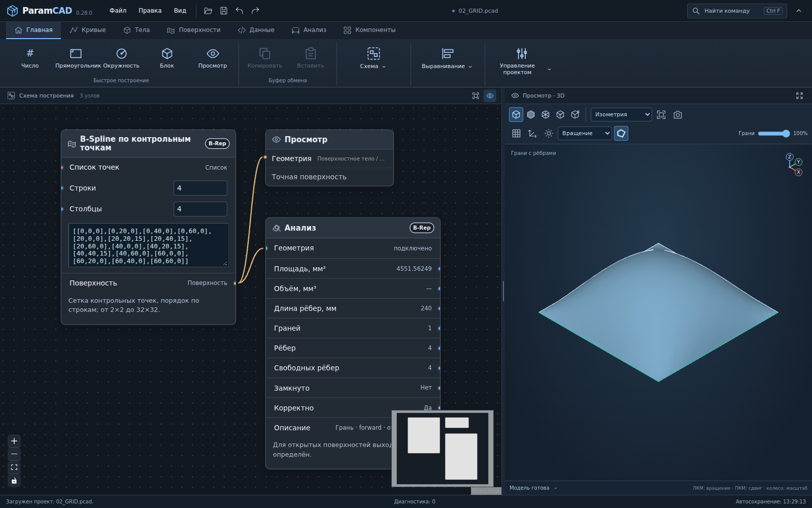812x508 pixels.
Task: Click the control points list text area
Action: click(149, 245)
